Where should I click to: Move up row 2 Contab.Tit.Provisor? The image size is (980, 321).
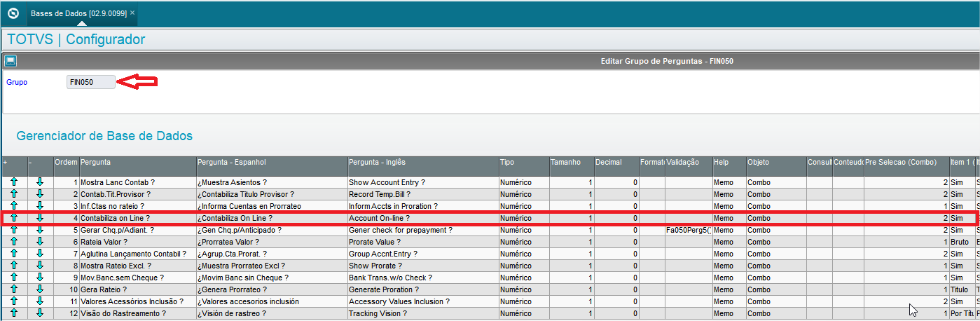click(x=14, y=194)
